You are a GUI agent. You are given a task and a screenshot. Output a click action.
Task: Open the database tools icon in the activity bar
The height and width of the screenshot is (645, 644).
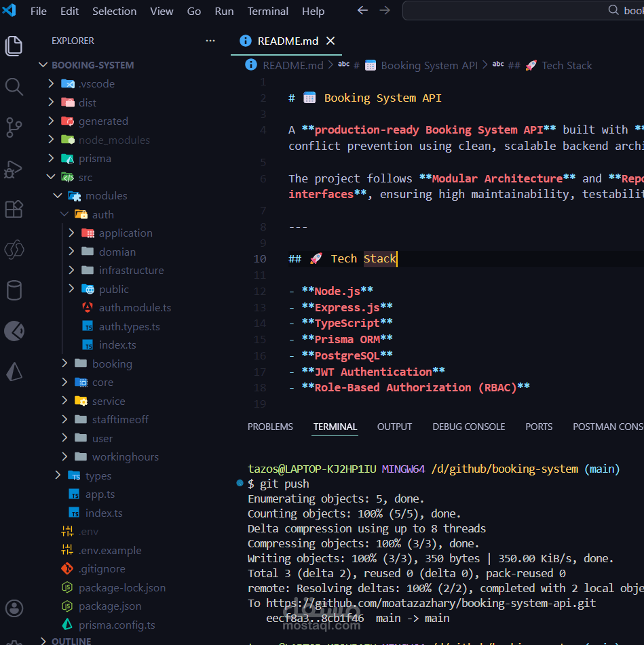point(14,290)
